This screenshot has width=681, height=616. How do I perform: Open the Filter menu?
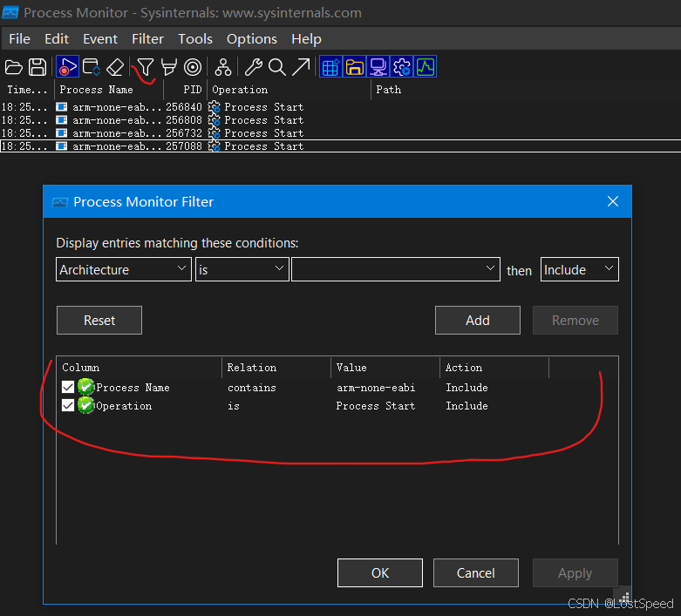pos(147,39)
